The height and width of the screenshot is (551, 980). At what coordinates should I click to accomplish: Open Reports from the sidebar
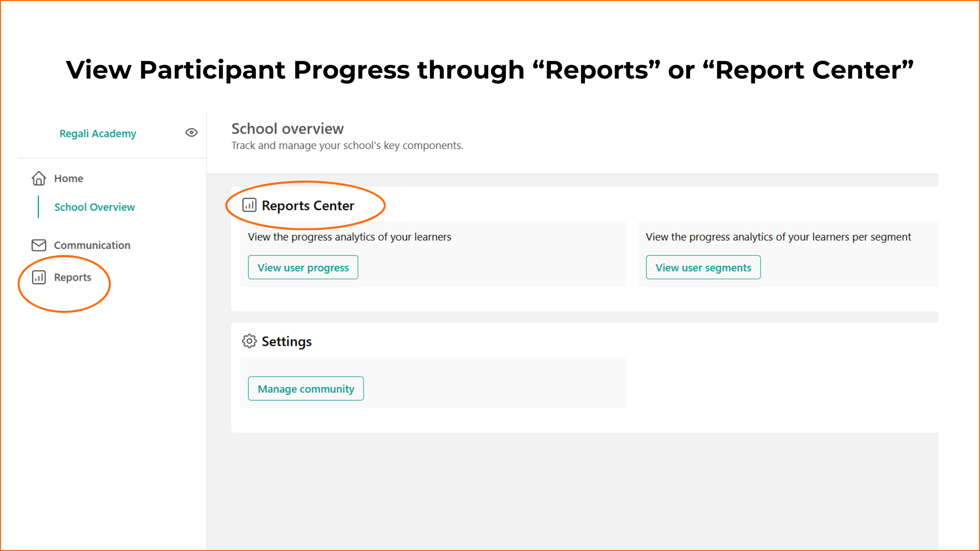pos(72,277)
